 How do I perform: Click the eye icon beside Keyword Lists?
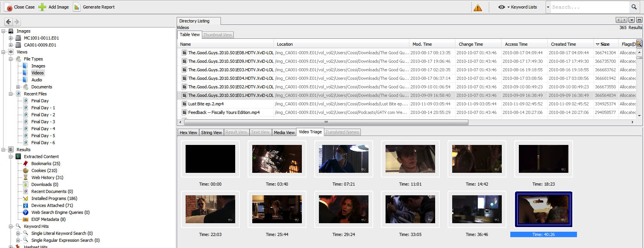(501, 7)
